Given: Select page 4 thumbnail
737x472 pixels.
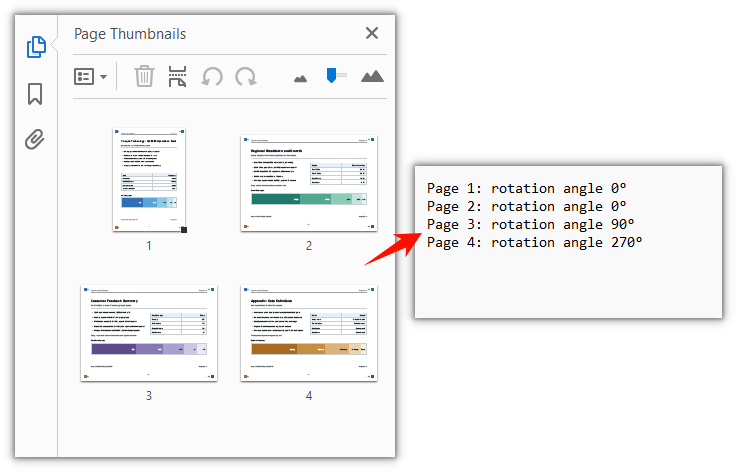Looking at the screenshot, I should (x=309, y=333).
